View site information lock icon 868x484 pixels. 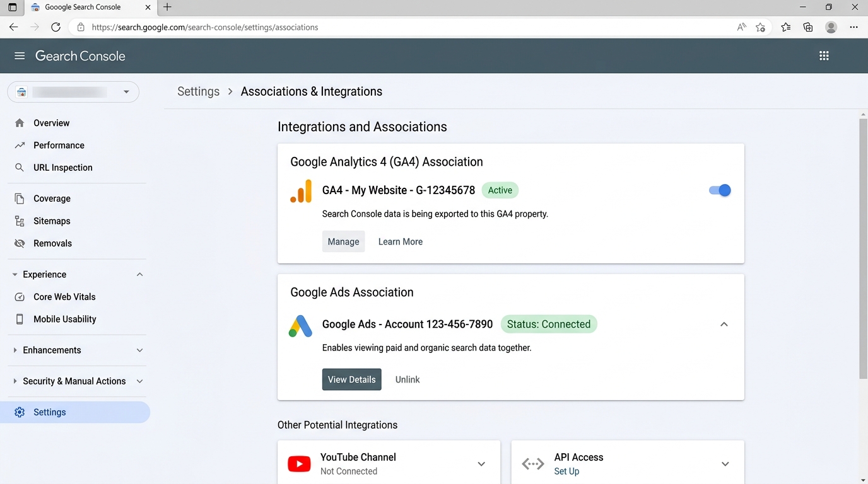click(81, 27)
